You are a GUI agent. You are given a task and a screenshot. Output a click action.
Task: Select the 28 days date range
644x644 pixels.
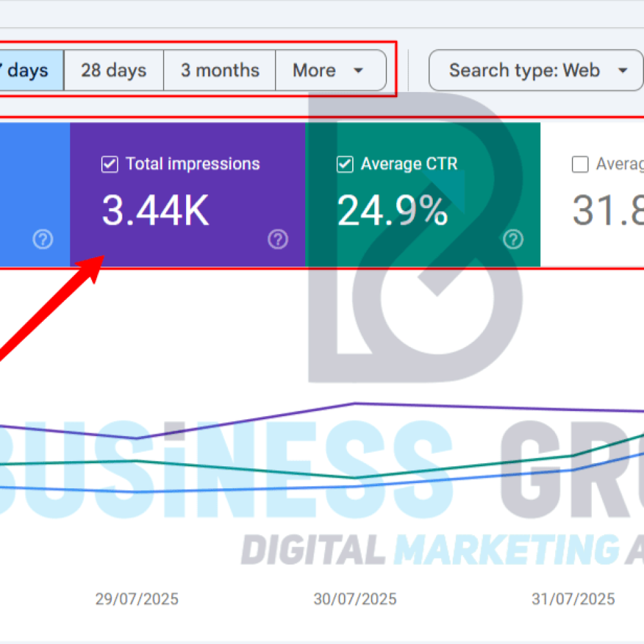tap(114, 70)
